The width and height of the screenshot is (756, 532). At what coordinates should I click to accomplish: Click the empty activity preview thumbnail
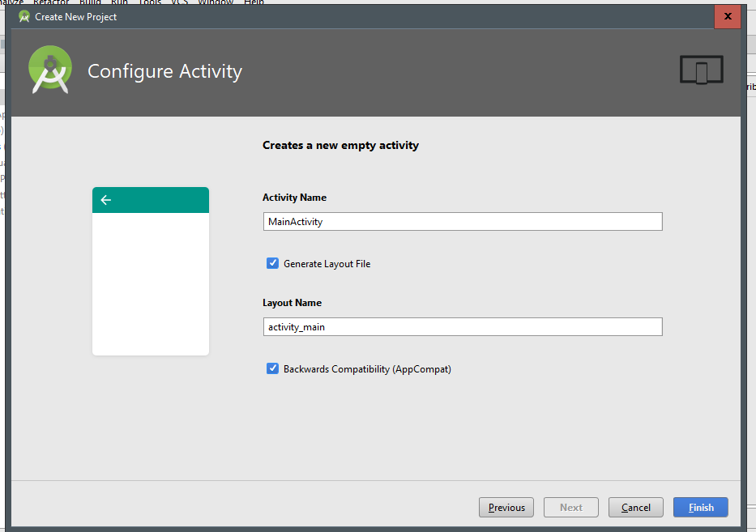pos(151,271)
